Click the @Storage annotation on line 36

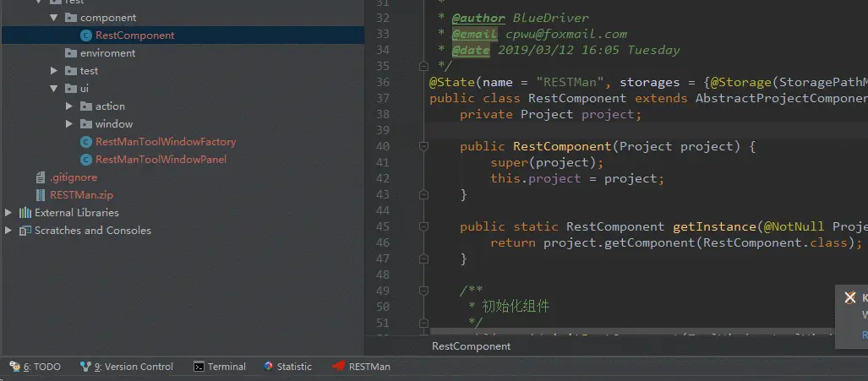tap(740, 83)
